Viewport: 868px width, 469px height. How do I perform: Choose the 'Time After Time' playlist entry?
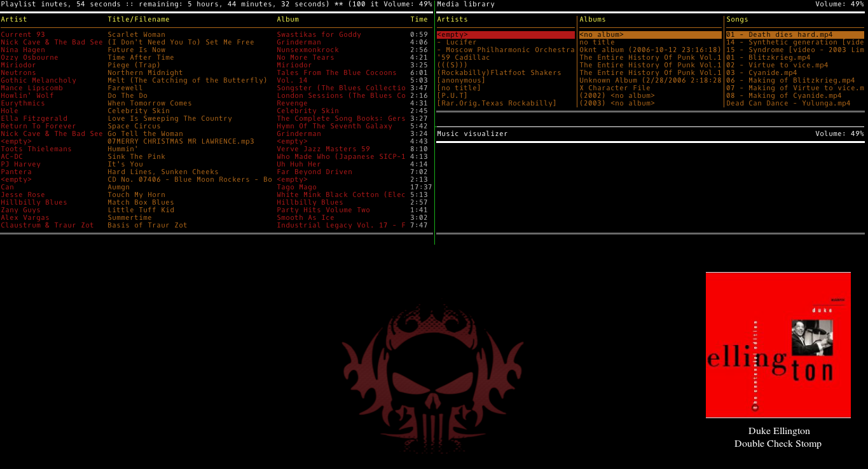[x=141, y=58]
